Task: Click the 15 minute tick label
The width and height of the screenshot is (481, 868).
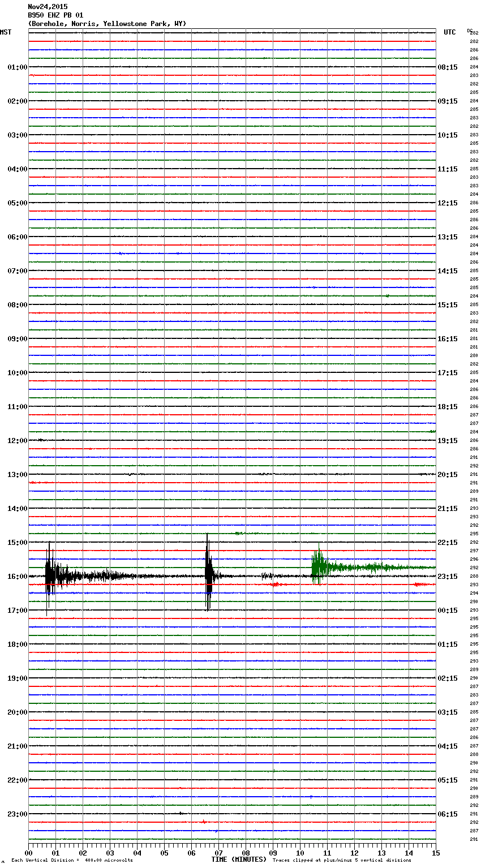Action: pyautogui.click(x=436, y=853)
